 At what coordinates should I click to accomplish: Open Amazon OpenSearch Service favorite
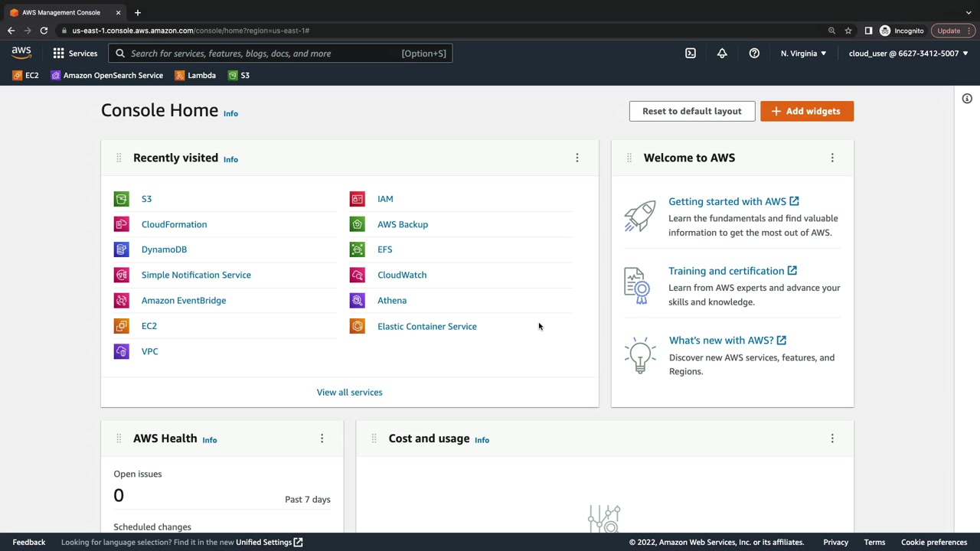107,75
